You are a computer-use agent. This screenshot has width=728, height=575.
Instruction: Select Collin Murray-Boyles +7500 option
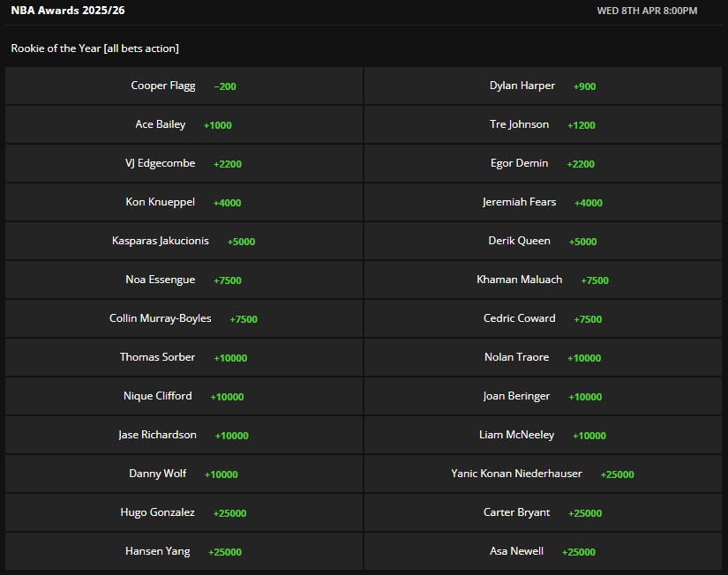coord(184,318)
